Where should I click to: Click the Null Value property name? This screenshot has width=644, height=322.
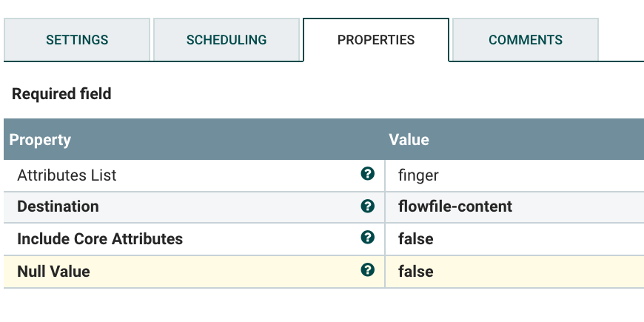pyautogui.click(x=53, y=272)
